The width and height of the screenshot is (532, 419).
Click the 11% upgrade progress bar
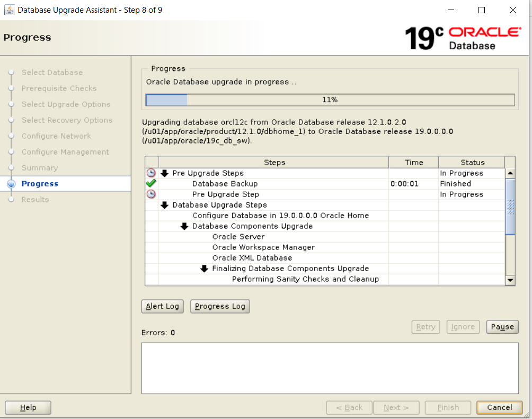click(x=330, y=100)
